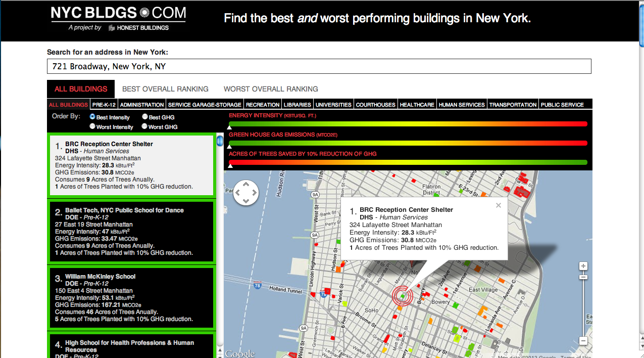Select the SERVICE GARAGE-STORAGE category
644x358 pixels.
(205, 105)
